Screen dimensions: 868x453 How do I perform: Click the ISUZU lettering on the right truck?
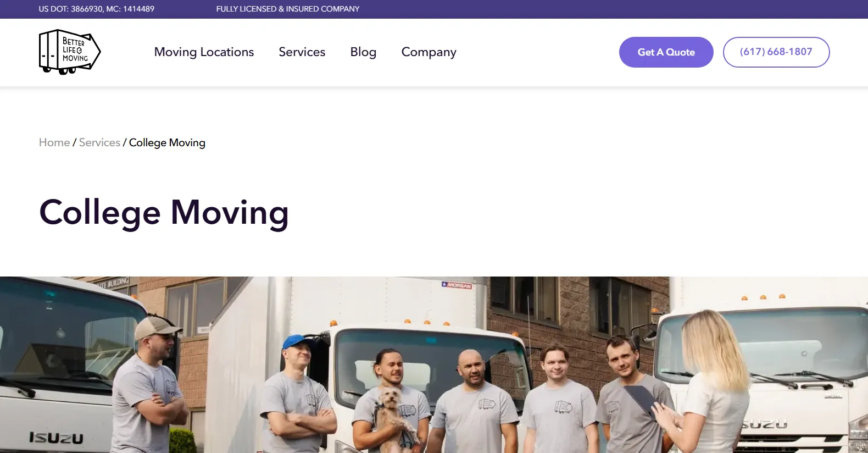764,424
